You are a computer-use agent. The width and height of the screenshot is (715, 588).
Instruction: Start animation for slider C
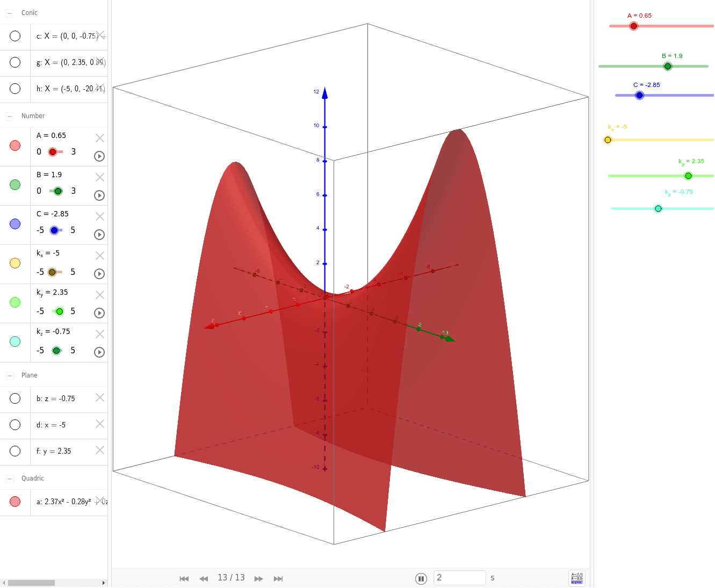coord(99,235)
